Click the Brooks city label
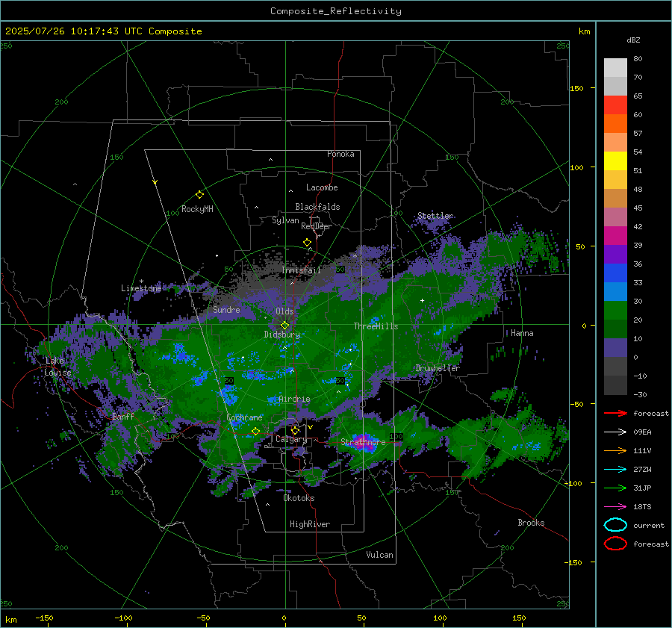672x628 pixels. 531,523
